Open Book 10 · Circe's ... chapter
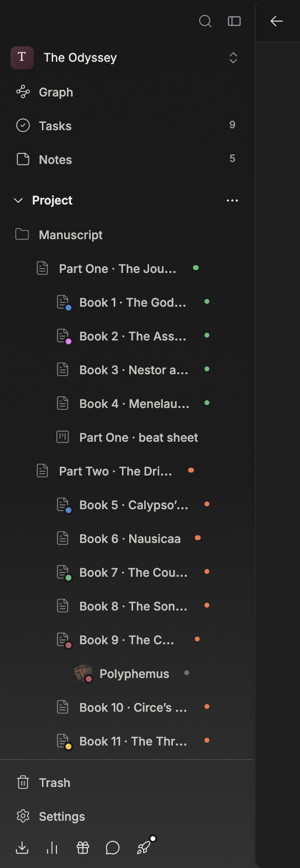Image resolution: width=300 pixels, height=868 pixels. click(x=133, y=707)
